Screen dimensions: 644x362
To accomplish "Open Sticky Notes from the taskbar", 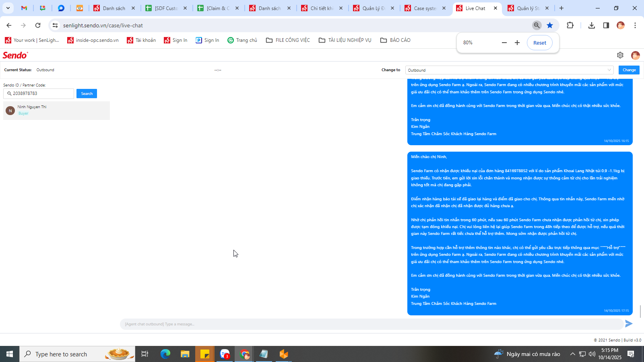I will [205, 354].
